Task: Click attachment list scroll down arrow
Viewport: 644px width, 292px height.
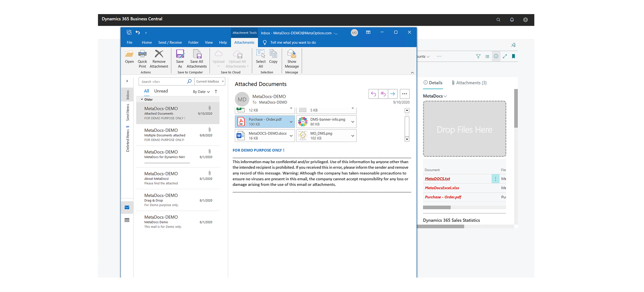Action: tap(407, 139)
